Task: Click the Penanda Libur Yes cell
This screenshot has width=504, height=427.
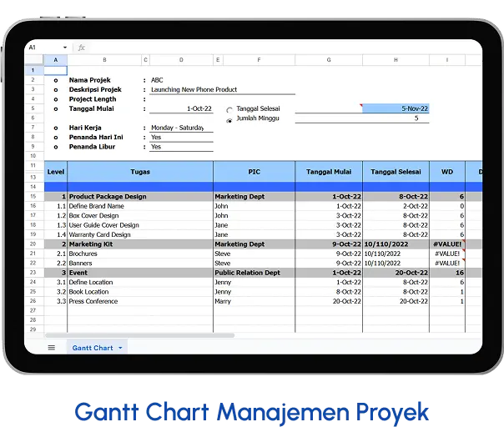Action: (x=181, y=147)
